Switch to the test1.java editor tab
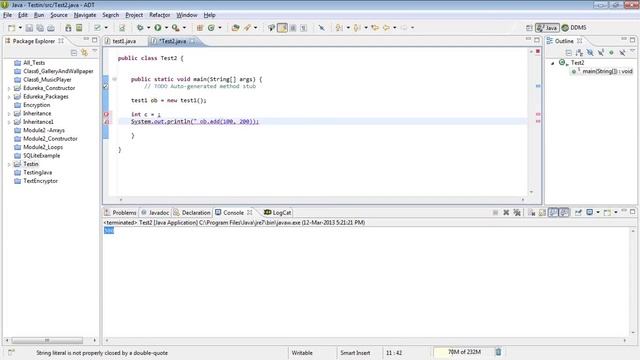The image size is (640, 360). coord(124,41)
